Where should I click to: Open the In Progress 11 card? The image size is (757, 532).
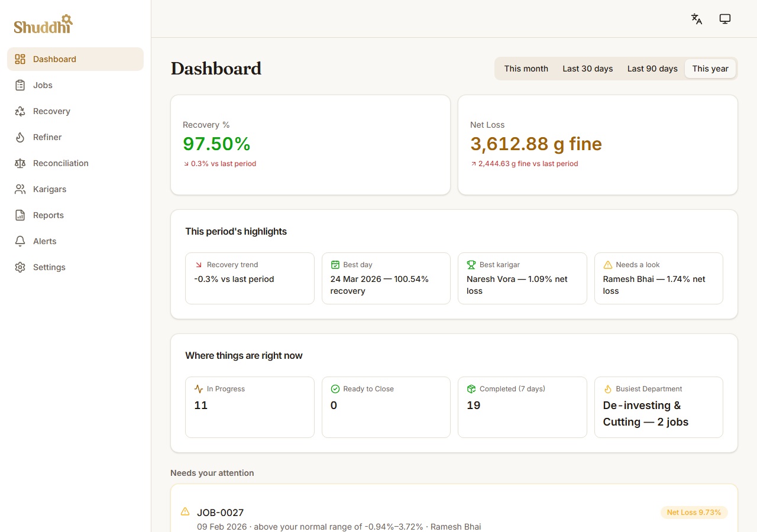coord(250,407)
